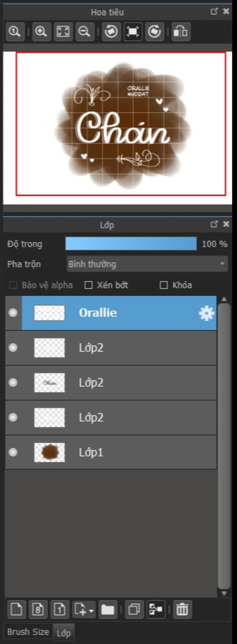
Task: Add a new layer folder
Action: point(108,609)
